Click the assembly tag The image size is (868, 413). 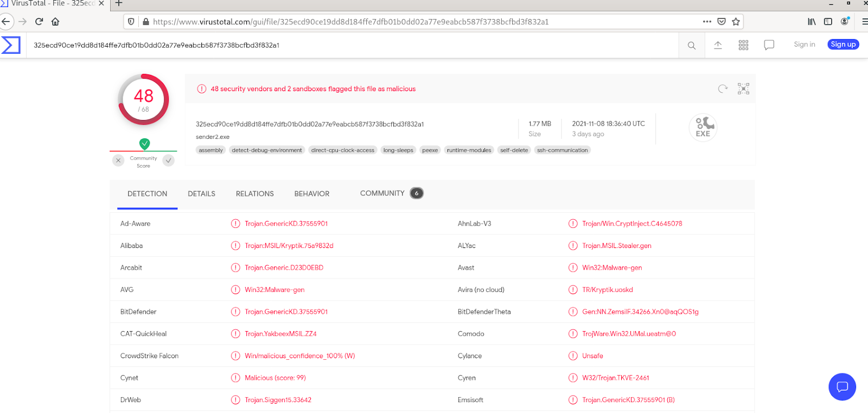pos(211,150)
